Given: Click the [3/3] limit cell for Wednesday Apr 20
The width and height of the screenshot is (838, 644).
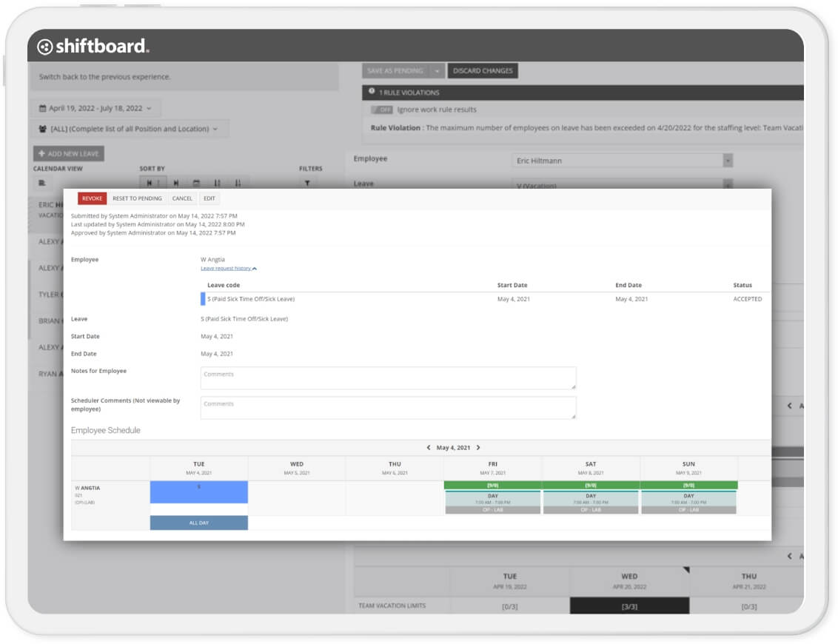Looking at the screenshot, I should tap(629, 606).
